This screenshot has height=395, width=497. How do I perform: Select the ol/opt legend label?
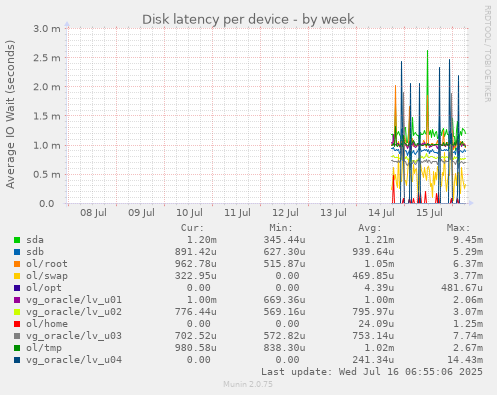click(44, 288)
